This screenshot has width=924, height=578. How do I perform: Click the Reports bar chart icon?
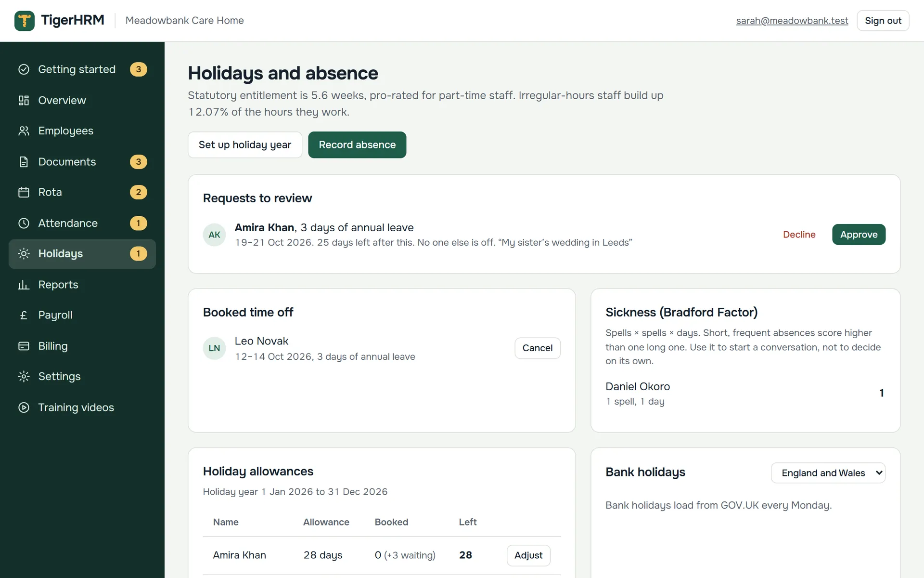[x=24, y=285]
